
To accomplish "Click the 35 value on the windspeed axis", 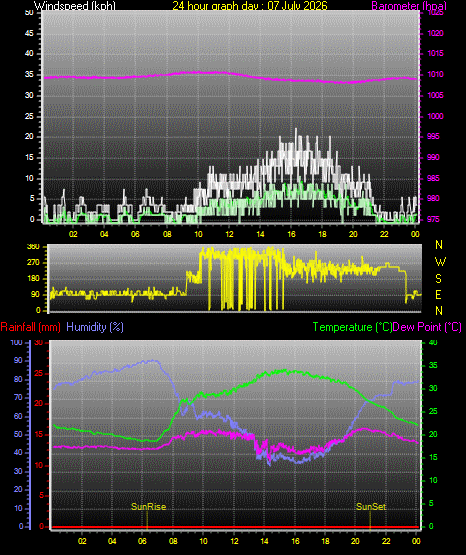I will tap(29, 74).
